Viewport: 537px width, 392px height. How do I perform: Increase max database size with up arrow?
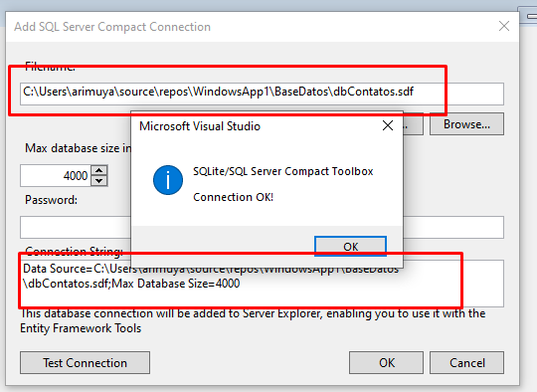(99, 170)
